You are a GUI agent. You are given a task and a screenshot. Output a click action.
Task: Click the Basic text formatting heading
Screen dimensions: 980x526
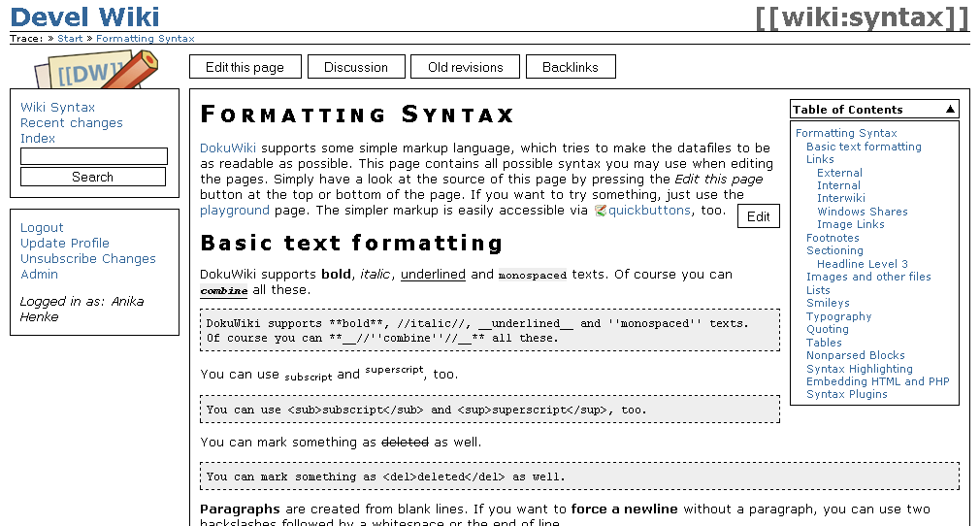point(351,243)
